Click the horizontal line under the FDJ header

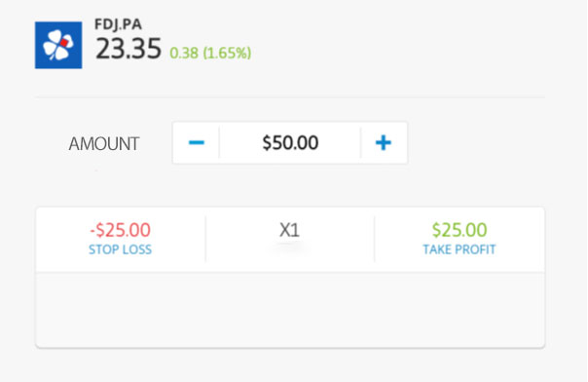tap(290, 97)
